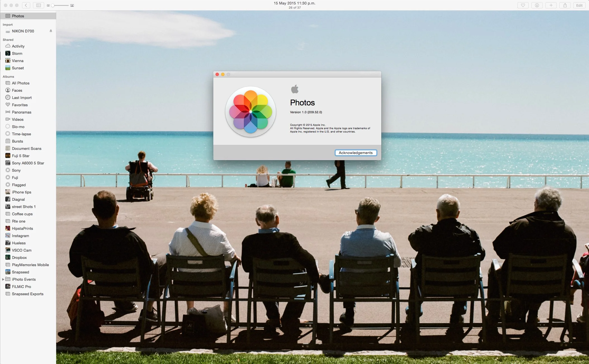This screenshot has height=364, width=589.
Task: Open the Sony smart album
Action: (16, 170)
